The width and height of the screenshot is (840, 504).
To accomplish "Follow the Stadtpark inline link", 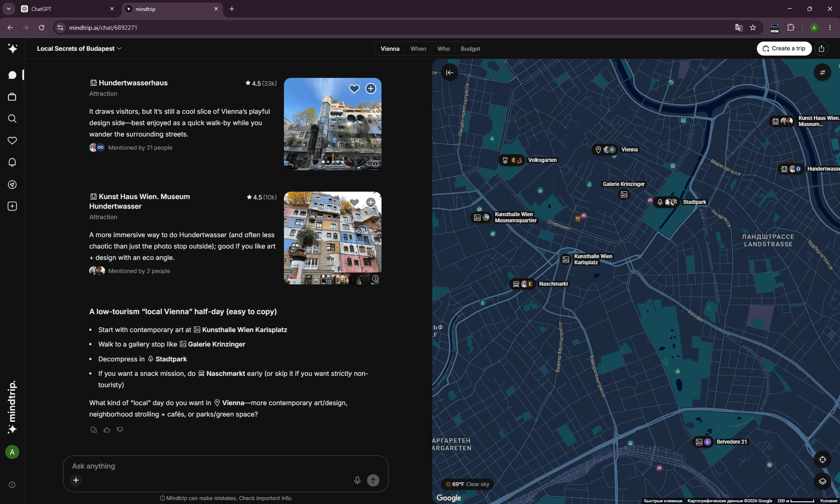I will point(171,359).
